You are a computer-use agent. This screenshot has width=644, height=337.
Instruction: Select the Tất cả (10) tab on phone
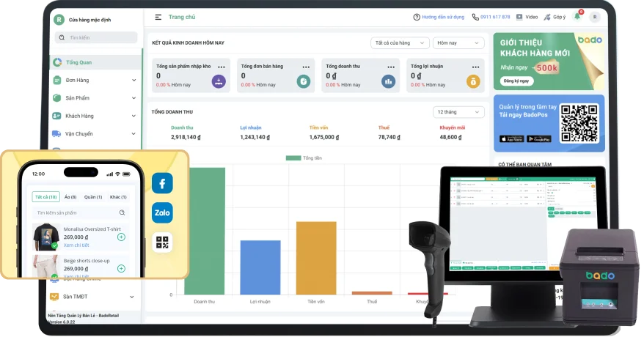[x=46, y=197]
